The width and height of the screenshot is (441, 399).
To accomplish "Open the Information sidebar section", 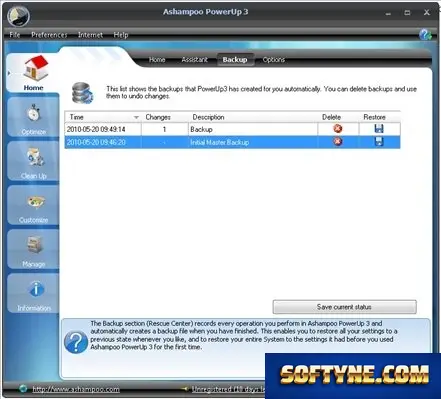I will pyautogui.click(x=33, y=294).
